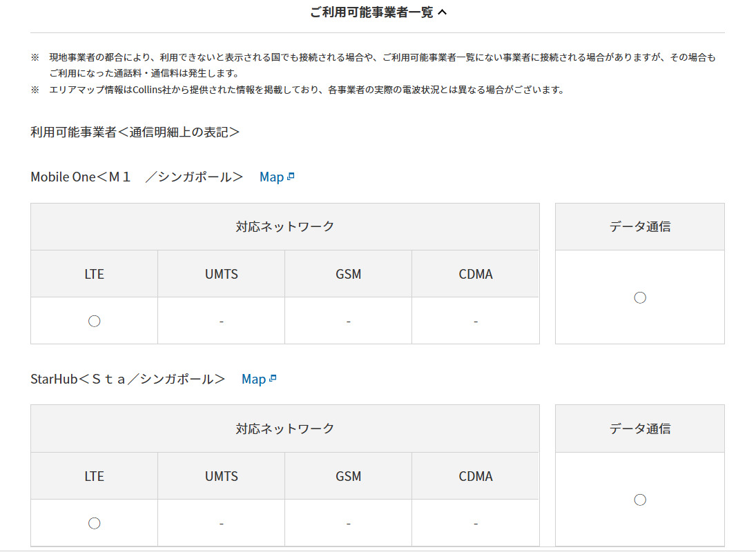Open the Map link for StarHub
Viewport: 756px width, 552px height.
pyautogui.click(x=253, y=379)
